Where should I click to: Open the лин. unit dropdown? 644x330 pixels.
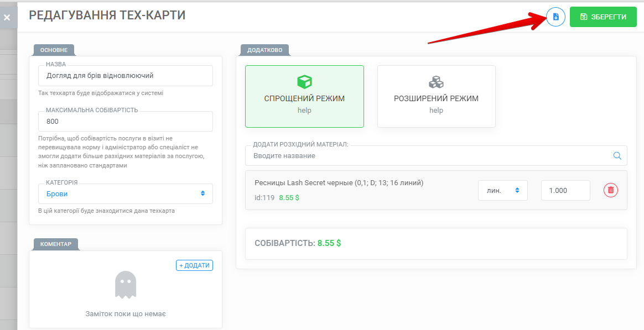[503, 191]
